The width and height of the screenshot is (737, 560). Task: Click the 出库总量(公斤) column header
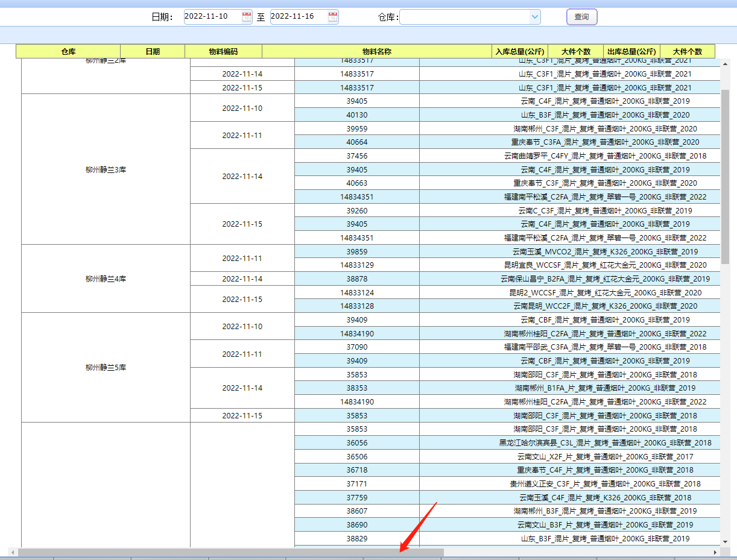[x=631, y=52]
